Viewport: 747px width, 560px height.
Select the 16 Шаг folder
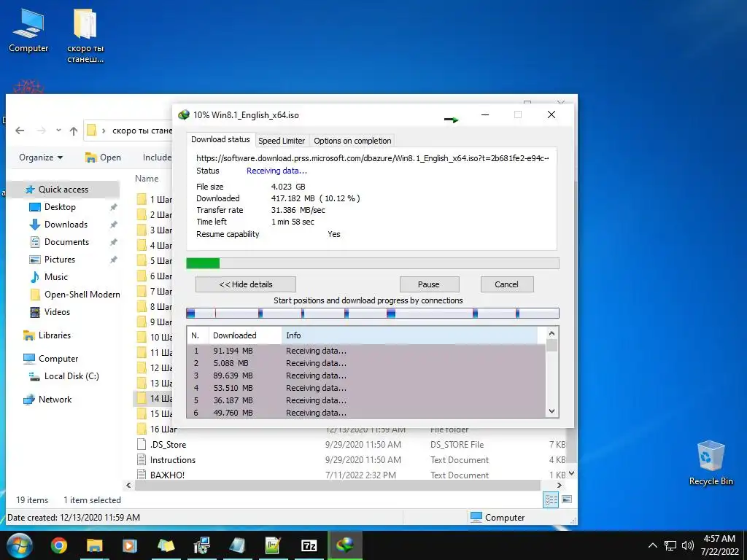pos(158,429)
